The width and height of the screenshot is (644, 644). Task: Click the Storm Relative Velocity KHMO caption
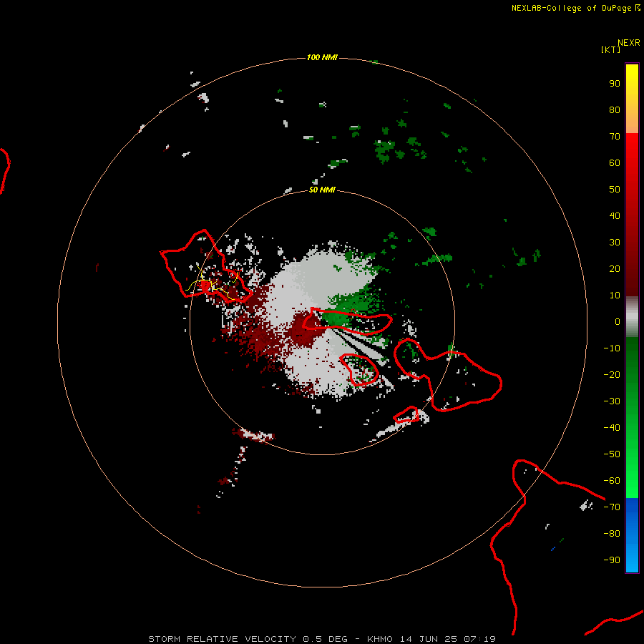322,639
